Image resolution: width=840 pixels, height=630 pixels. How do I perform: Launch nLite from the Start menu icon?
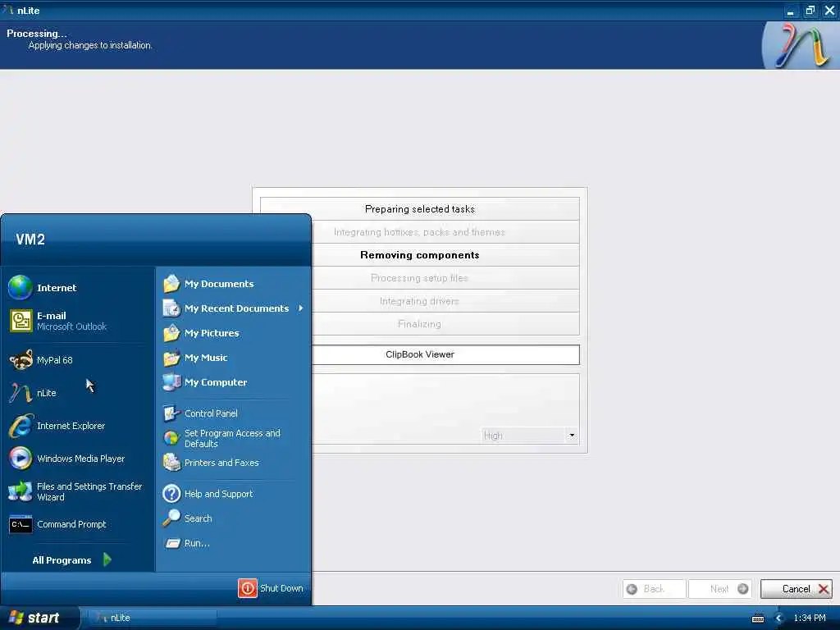coord(21,393)
